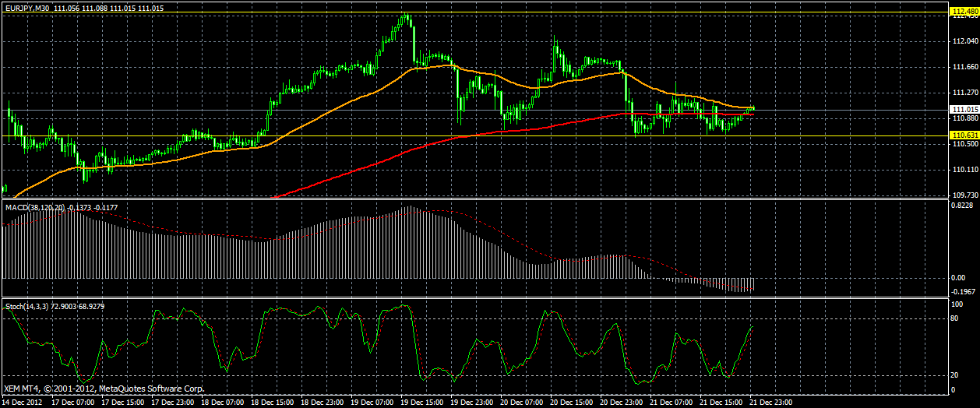Click the Stochastic level 20 label

[956, 376]
